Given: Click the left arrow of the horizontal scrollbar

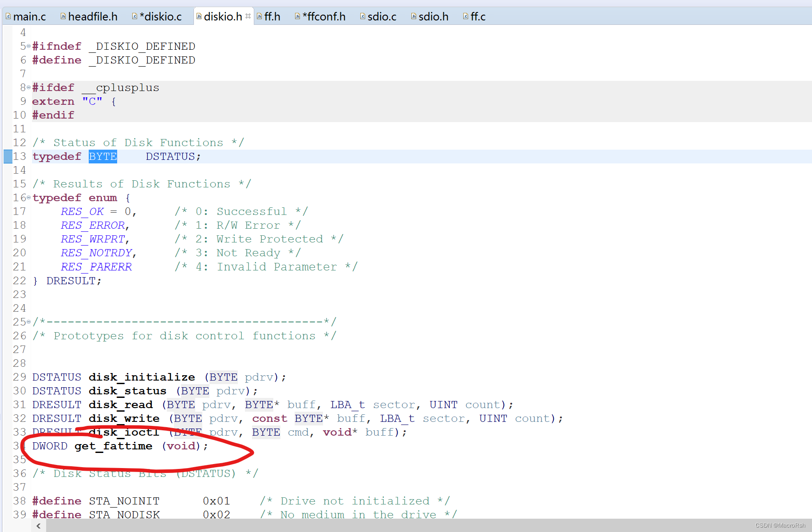Looking at the screenshot, I should coord(38,526).
